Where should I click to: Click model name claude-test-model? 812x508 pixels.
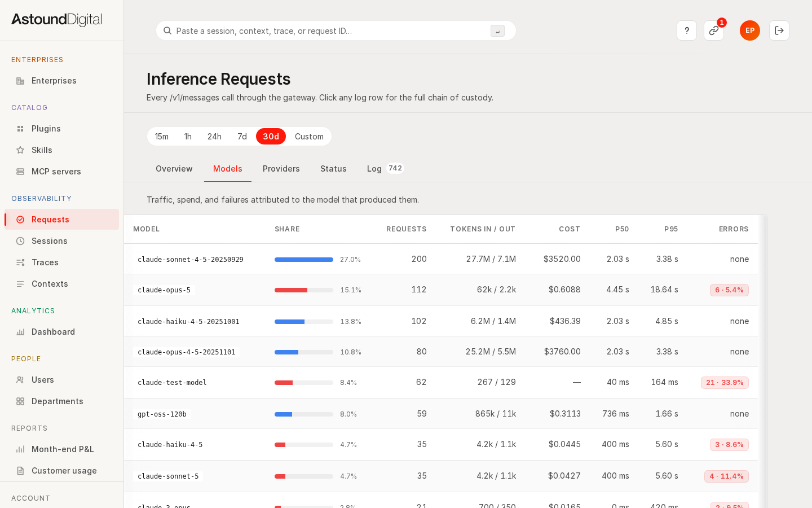[172, 383]
